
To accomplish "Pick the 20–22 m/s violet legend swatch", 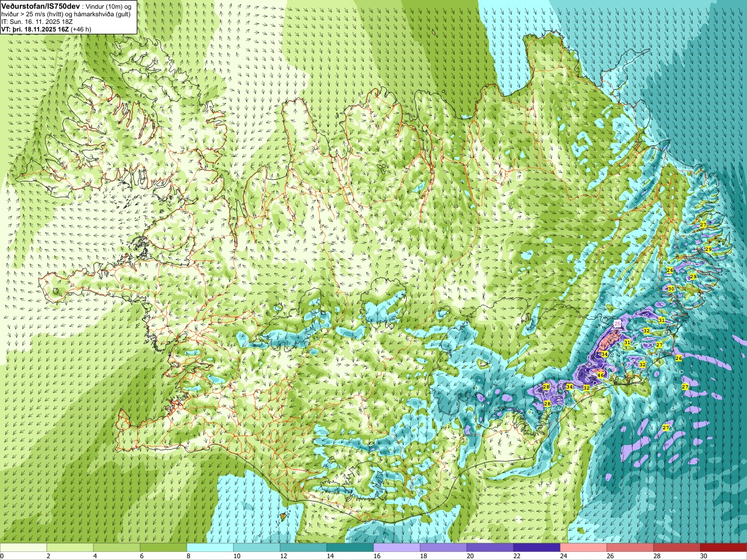I will 490,548.
